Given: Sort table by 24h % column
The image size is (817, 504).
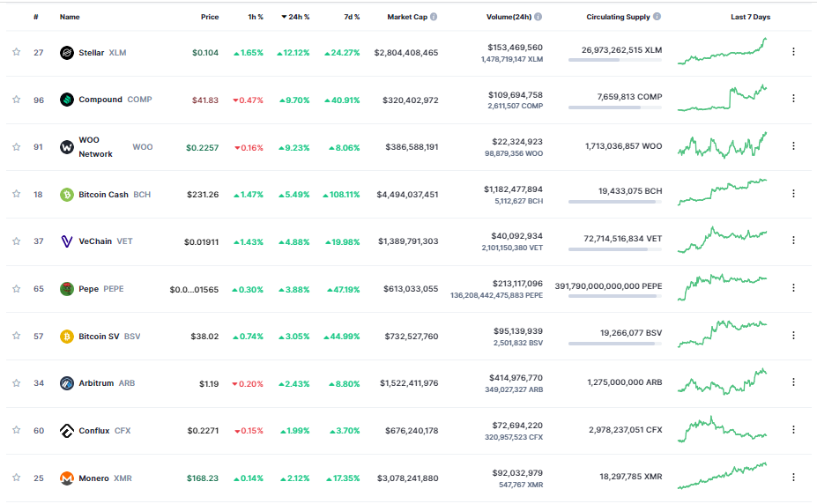Looking at the screenshot, I should [295, 17].
